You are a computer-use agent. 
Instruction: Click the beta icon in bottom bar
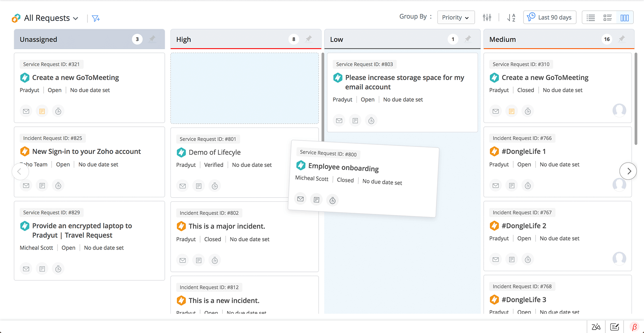coord(634,327)
